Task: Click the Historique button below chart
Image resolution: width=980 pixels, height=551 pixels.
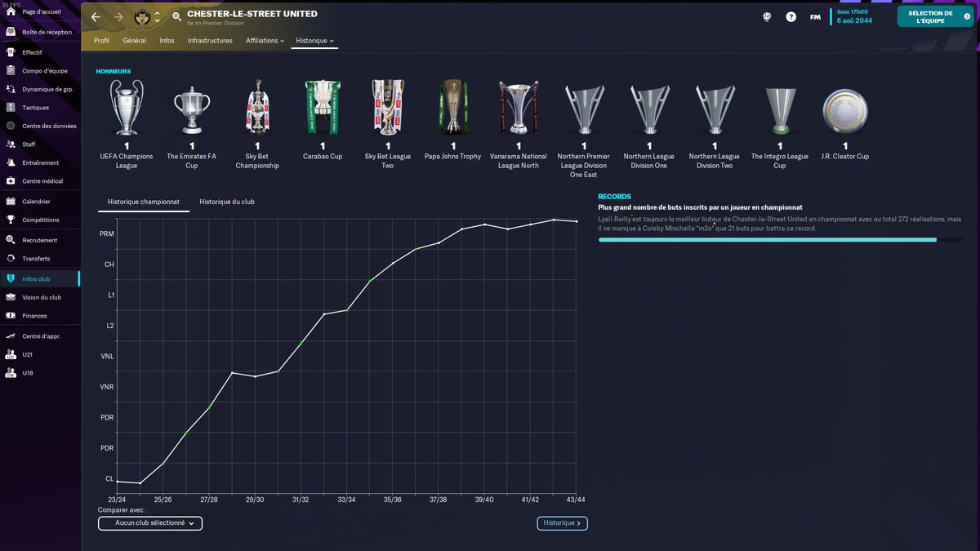Action: [562, 523]
